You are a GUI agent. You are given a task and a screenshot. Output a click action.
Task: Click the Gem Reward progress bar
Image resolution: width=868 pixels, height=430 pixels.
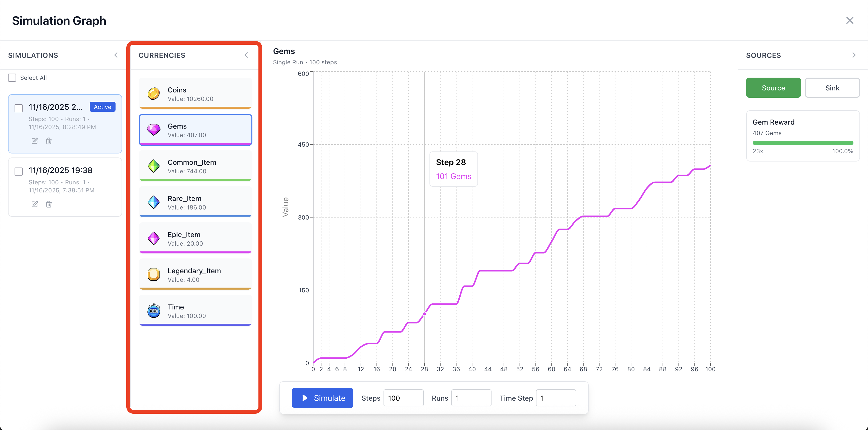coord(803,143)
